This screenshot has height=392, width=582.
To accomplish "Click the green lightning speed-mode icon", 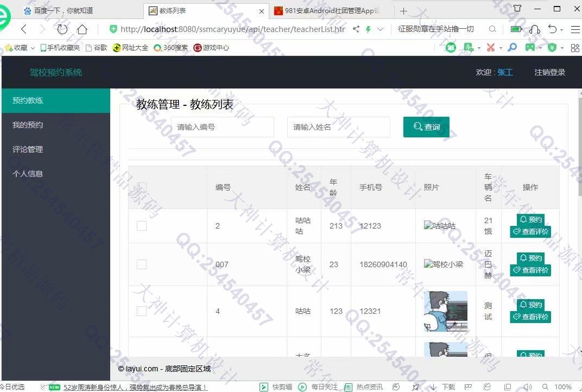I will [368, 29].
